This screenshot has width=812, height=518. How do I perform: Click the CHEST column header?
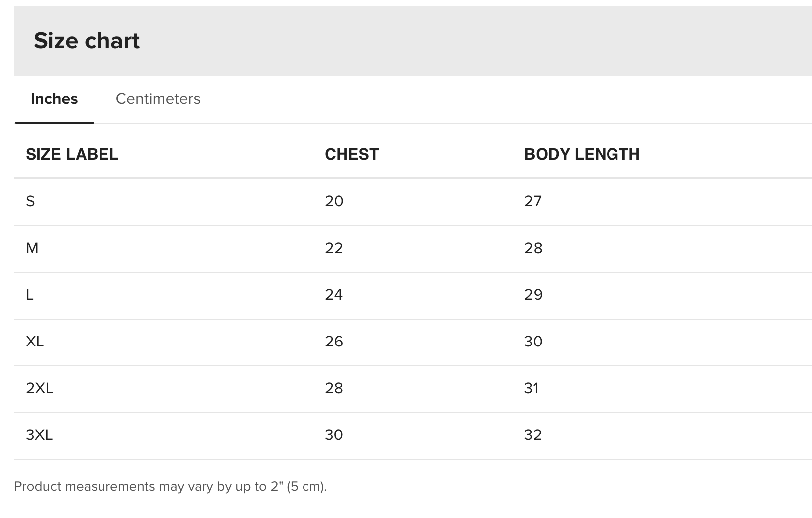point(352,154)
